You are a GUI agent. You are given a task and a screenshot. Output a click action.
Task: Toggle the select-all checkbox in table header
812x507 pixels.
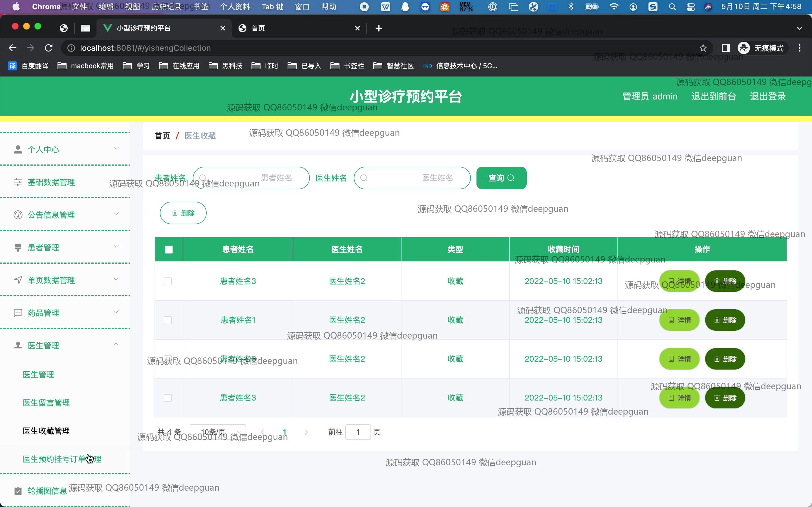coord(169,250)
